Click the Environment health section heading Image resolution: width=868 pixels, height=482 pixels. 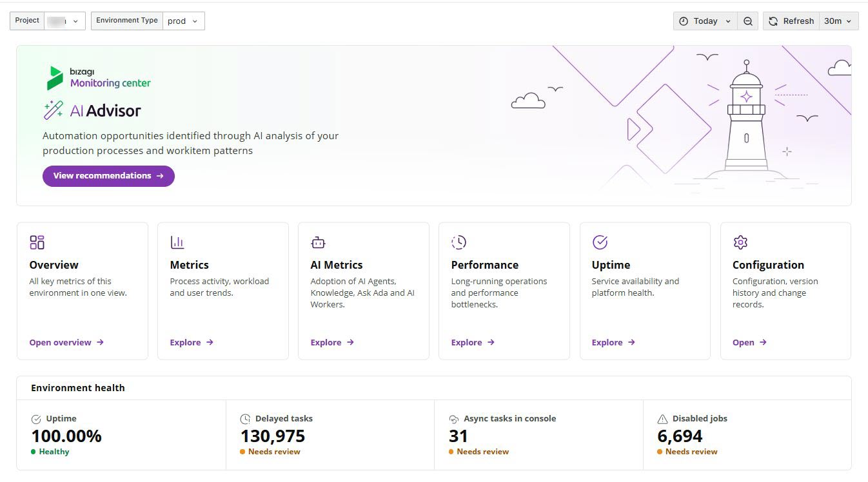(x=78, y=388)
